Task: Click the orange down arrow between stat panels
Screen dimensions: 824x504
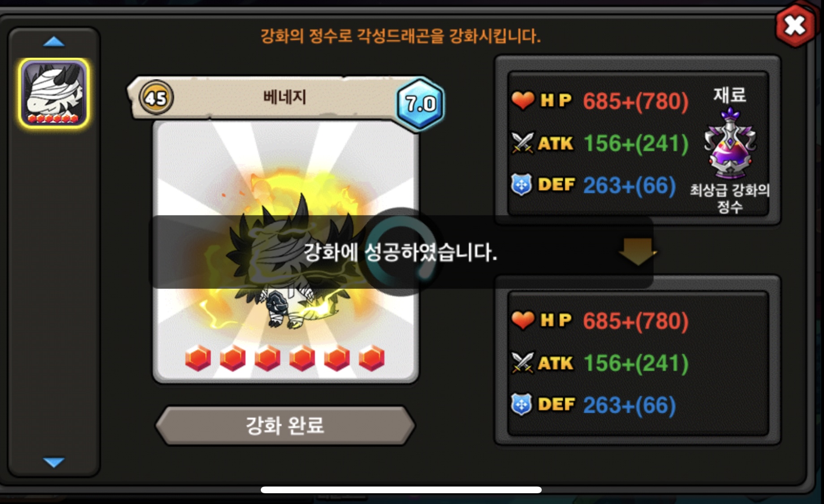Action: (x=638, y=251)
